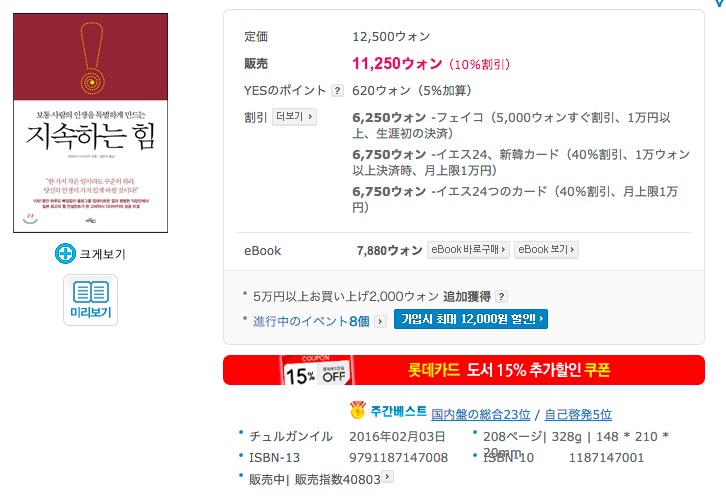Click the question mark beside 追加獲得
This screenshot has height=496, width=726.
pyautogui.click(x=501, y=296)
